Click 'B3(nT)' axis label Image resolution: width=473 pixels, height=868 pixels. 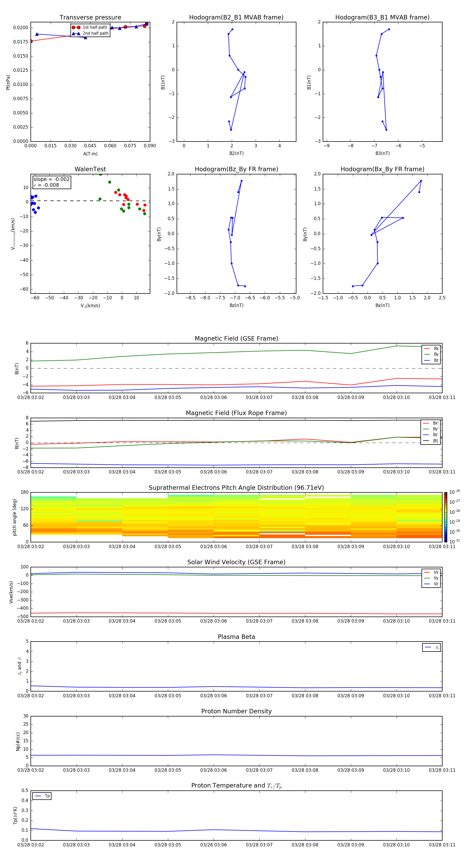pos(382,153)
